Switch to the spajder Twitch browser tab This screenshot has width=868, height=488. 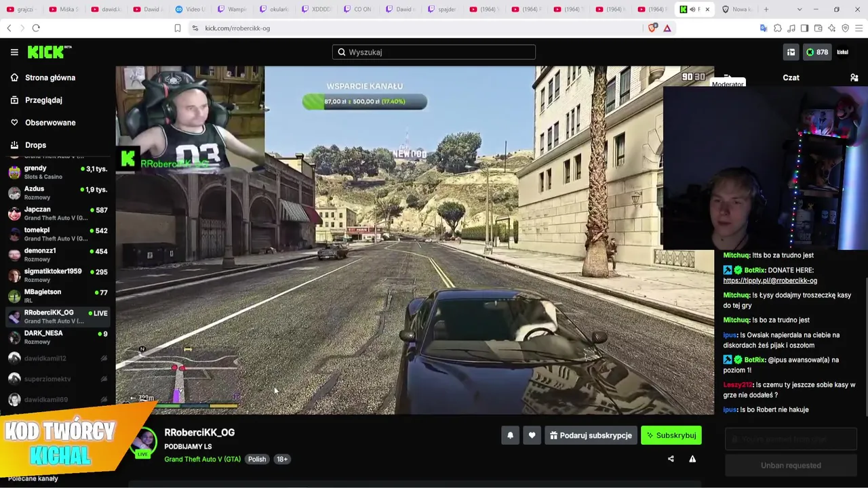click(x=443, y=9)
